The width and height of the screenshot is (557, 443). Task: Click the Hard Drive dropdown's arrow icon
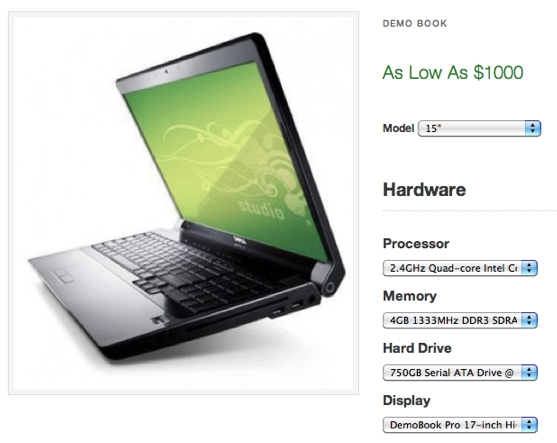point(529,373)
